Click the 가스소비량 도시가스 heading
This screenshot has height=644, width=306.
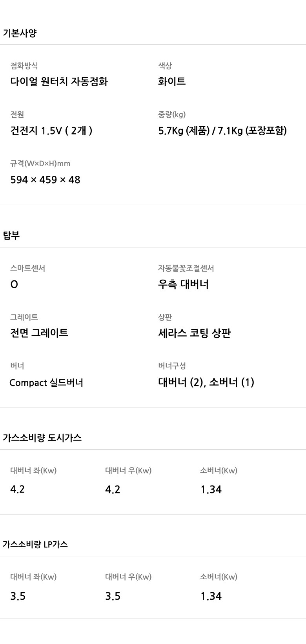tap(42, 438)
